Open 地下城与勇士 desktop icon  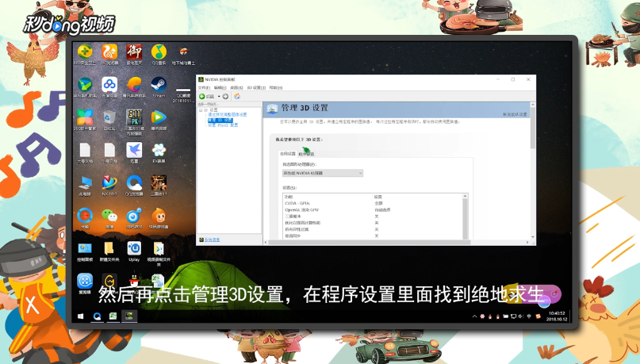[183, 55]
